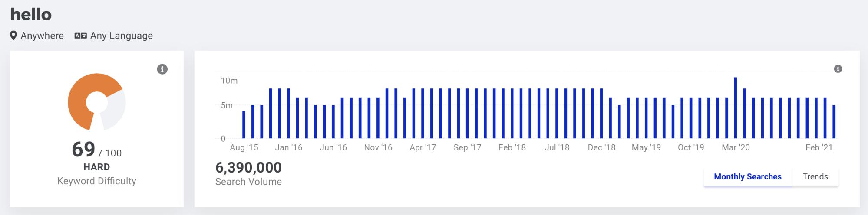Click the 6,390,000 search volume figure
The width and height of the screenshot is (868, 215).
coord(248,167)
